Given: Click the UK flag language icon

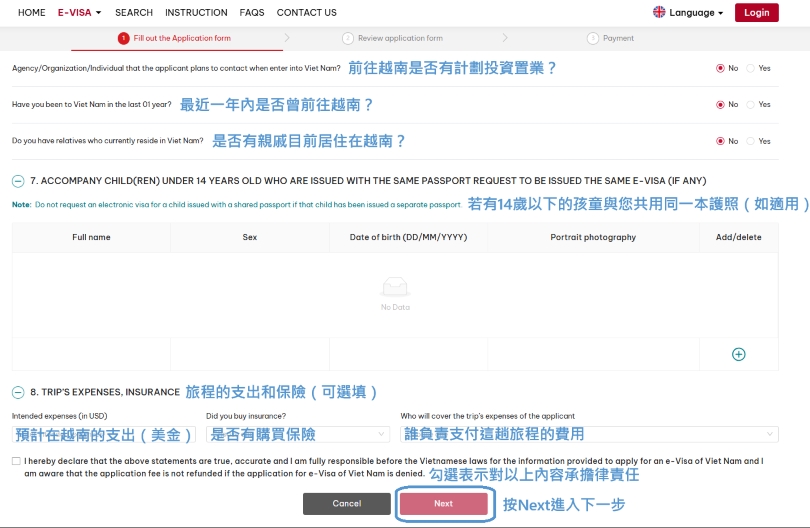Looking at the screenshot, I should (659, 12).
